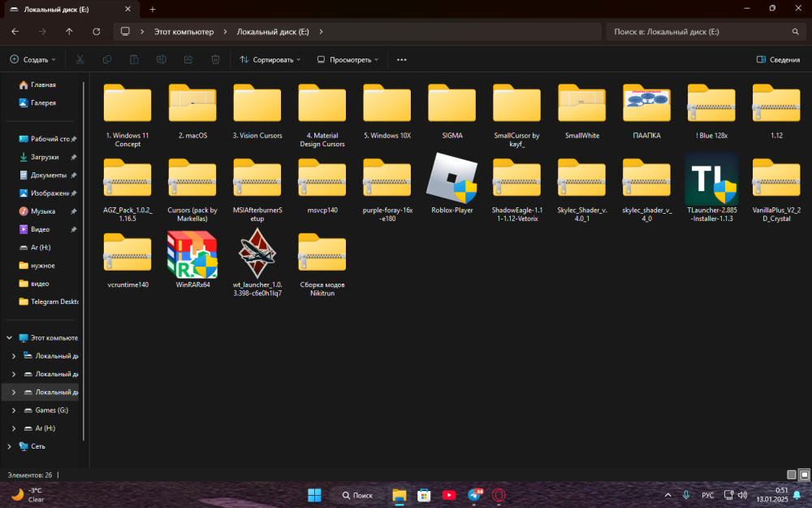
Task: Select the TLauncher-2.885 installer icon
Action: pos(711,179)
